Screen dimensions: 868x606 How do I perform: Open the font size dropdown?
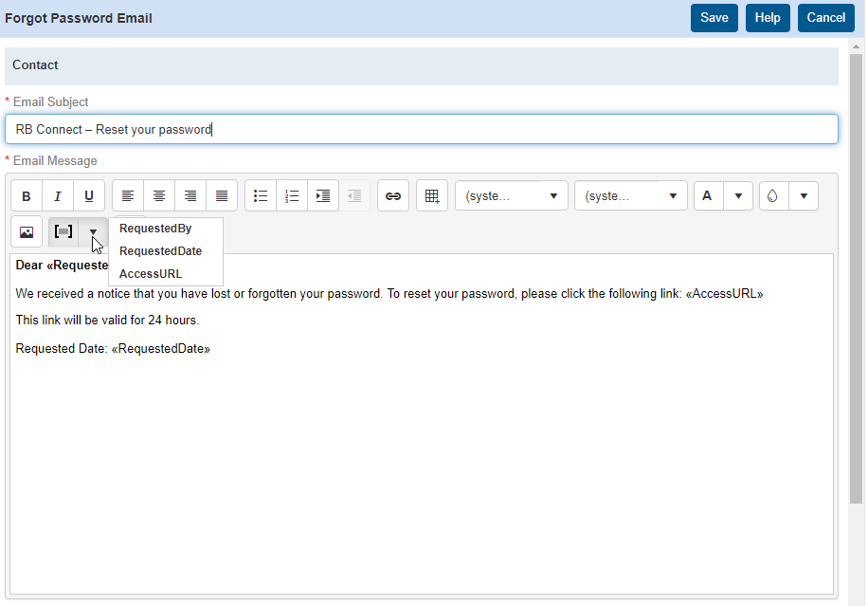pyautogui.click(x=631, y=195)
